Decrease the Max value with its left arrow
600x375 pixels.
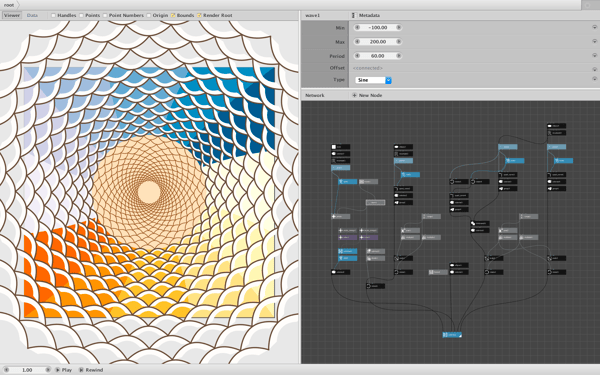point(357,42)
